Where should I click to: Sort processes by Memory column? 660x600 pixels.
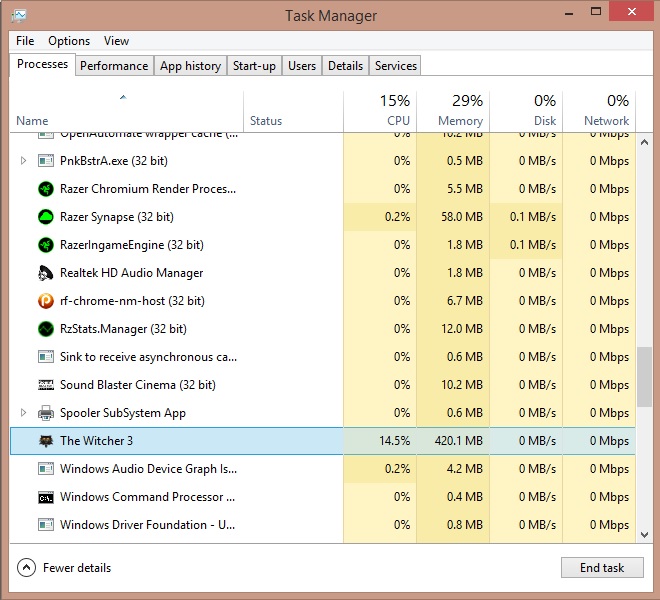tap(453, 112)
